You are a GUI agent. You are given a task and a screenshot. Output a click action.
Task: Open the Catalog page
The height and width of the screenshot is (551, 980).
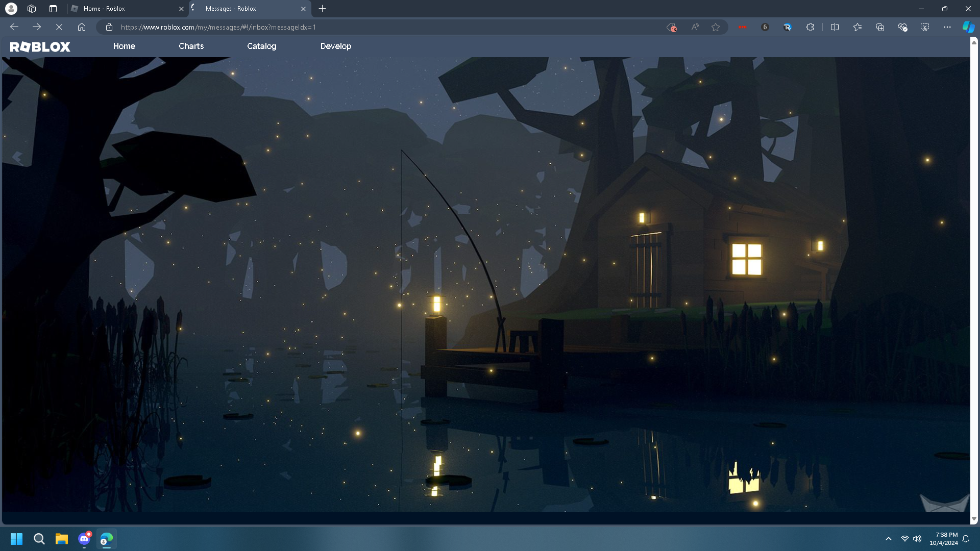tap(262, 46)
